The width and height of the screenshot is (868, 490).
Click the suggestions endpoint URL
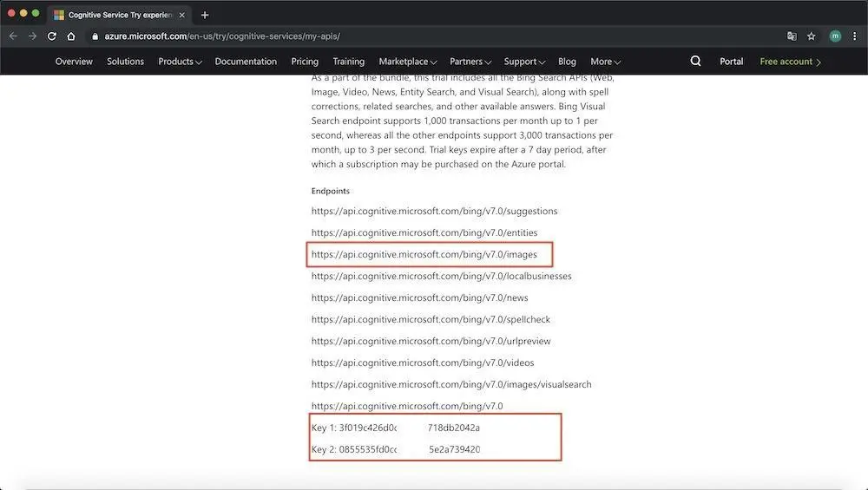tap(434, 211)
